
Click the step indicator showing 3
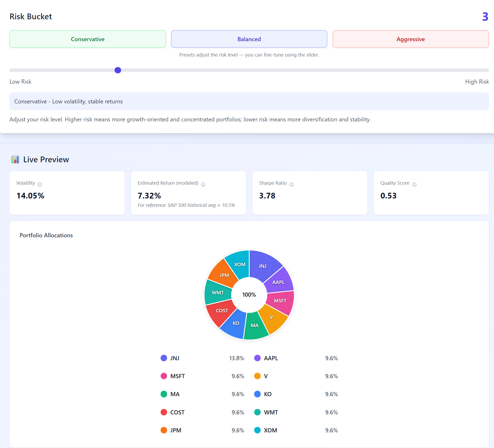click(485, 17)
